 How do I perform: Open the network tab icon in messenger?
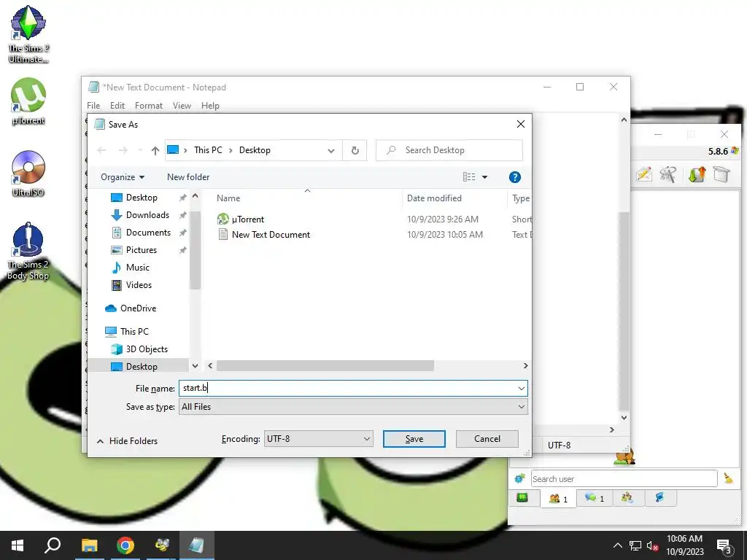click(659, 498)
